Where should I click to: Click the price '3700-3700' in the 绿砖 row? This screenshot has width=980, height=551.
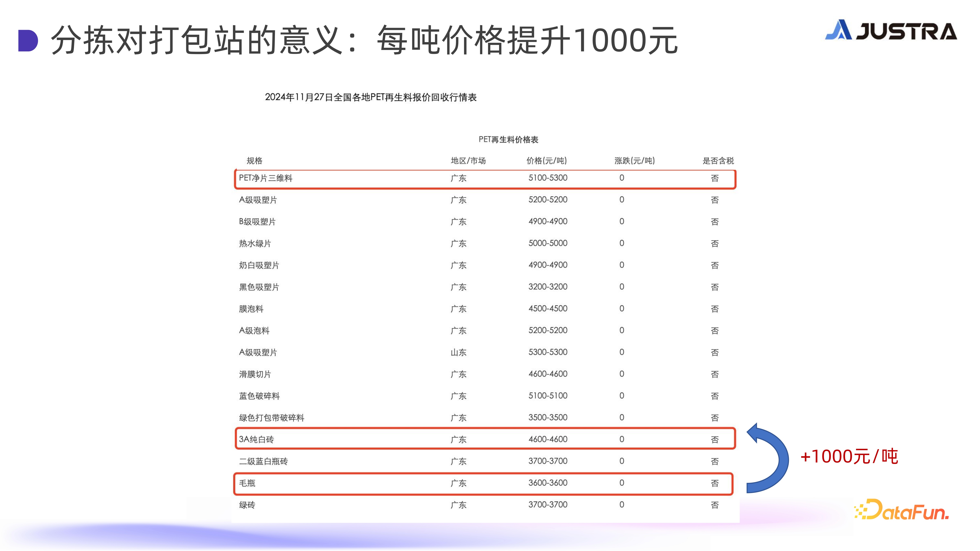click(548, 504)
